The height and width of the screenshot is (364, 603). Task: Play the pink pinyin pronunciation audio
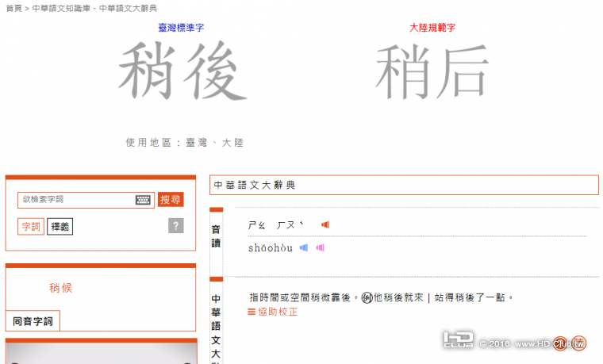tap(320, 248)
